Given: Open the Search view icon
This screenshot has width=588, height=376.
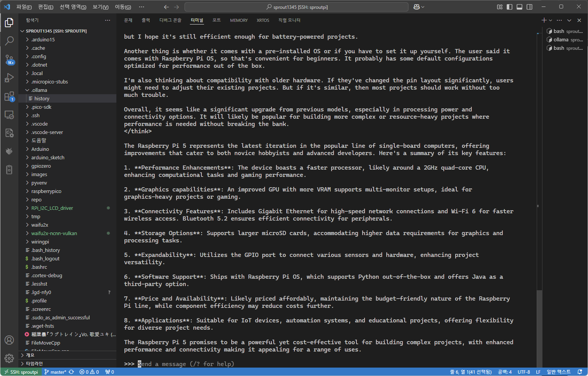Looking at the screenshot, I should pyautogui.click(x=9, y=41).
